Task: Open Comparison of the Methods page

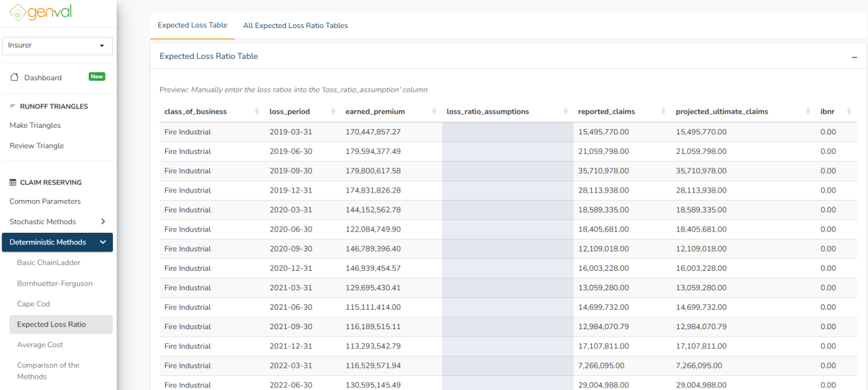Action: tap(48, 371)
